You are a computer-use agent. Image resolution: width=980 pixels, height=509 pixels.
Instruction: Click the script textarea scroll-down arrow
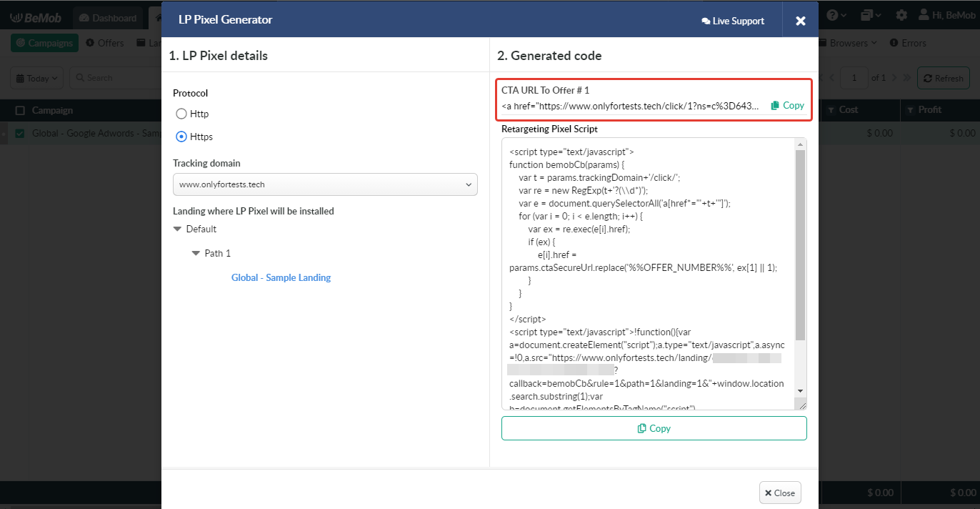pos(800,391)
